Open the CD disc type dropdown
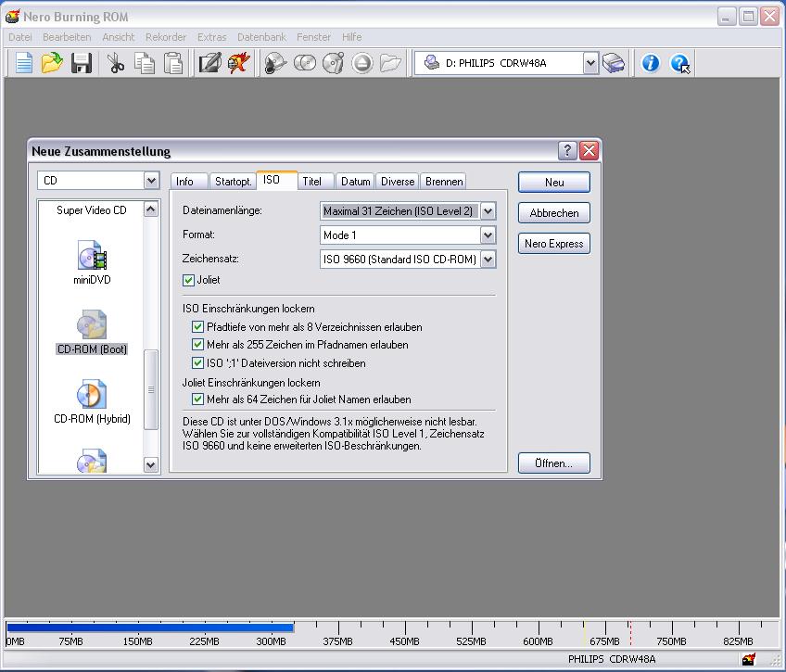 click(x=151, y=181)
